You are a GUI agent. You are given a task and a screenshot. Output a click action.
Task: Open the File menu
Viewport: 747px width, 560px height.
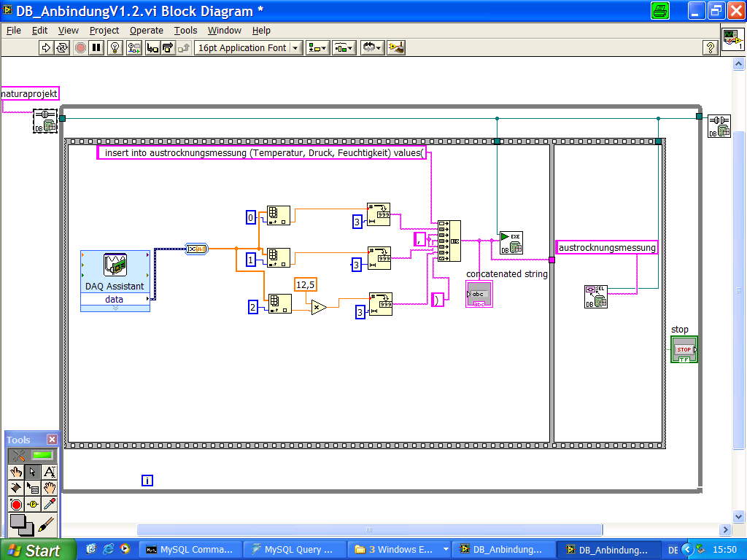(x=13, y=31)
